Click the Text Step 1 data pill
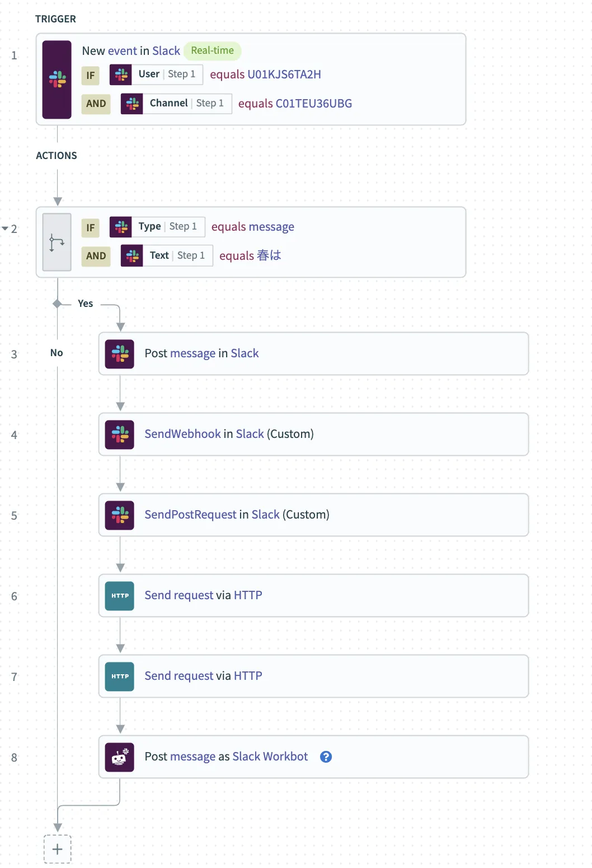592x868 pixels. pyautogui.click(x=167, y=256)
